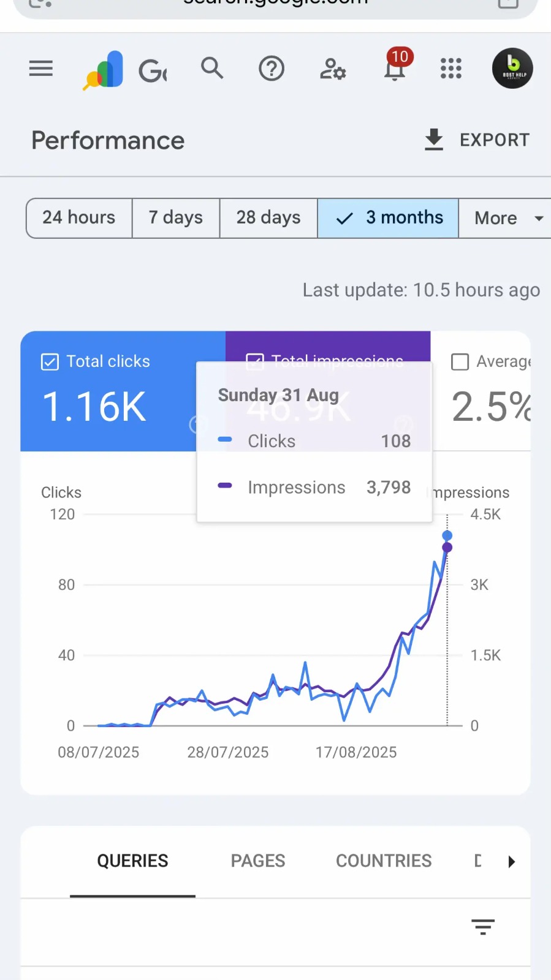Open the Google apps grid

451,69
